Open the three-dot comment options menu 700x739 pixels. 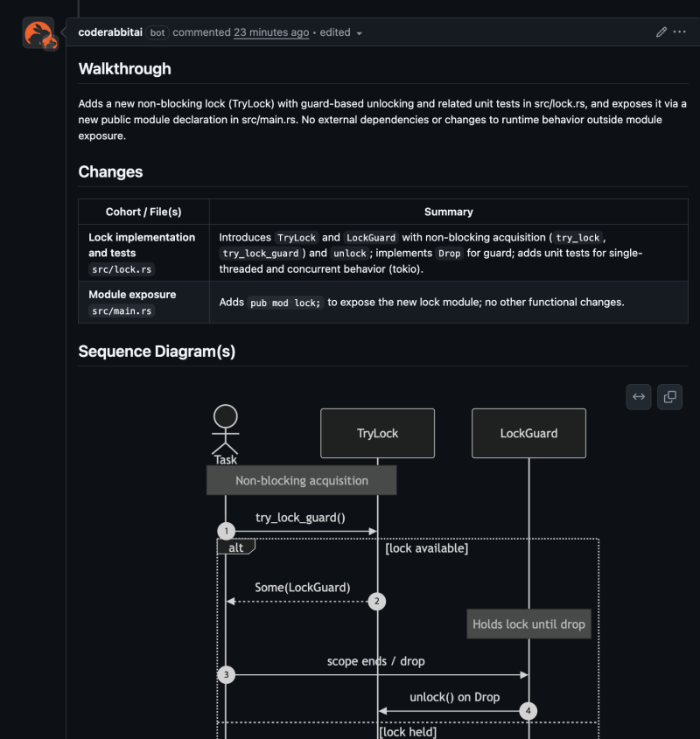[680, 32]
